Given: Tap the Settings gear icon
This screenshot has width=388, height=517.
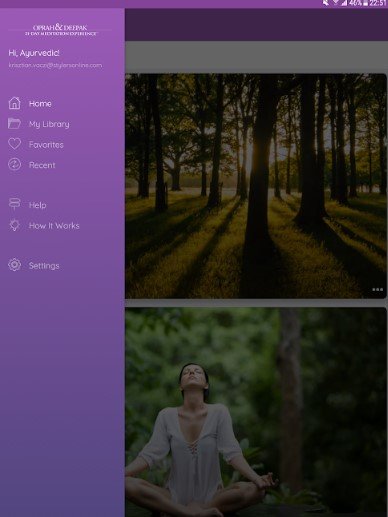Looking at the screenshot, I should 14,265.
